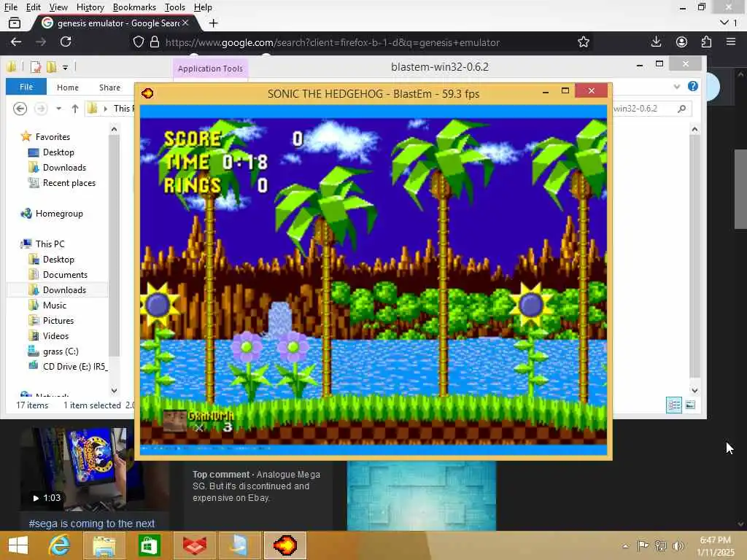Click Properties icon in quick access toolbar
Image resolution: width=747 pixels, height=560 pixels.
tap(36, 66)
